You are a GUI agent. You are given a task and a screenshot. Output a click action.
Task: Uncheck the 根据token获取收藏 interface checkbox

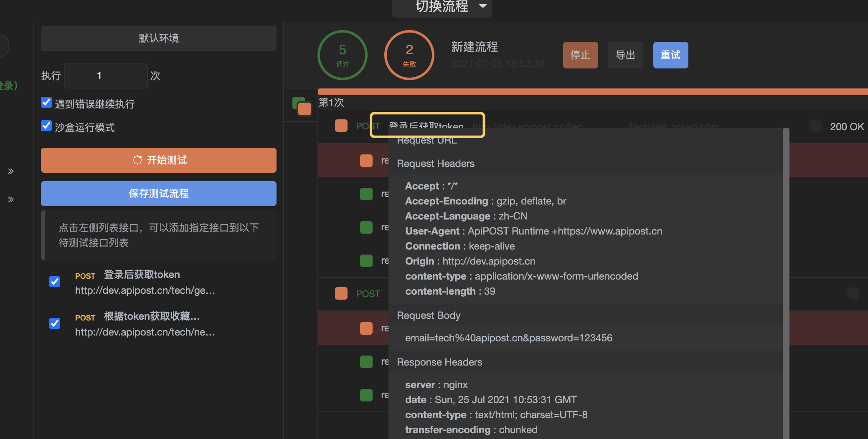(x=55, y=323)
